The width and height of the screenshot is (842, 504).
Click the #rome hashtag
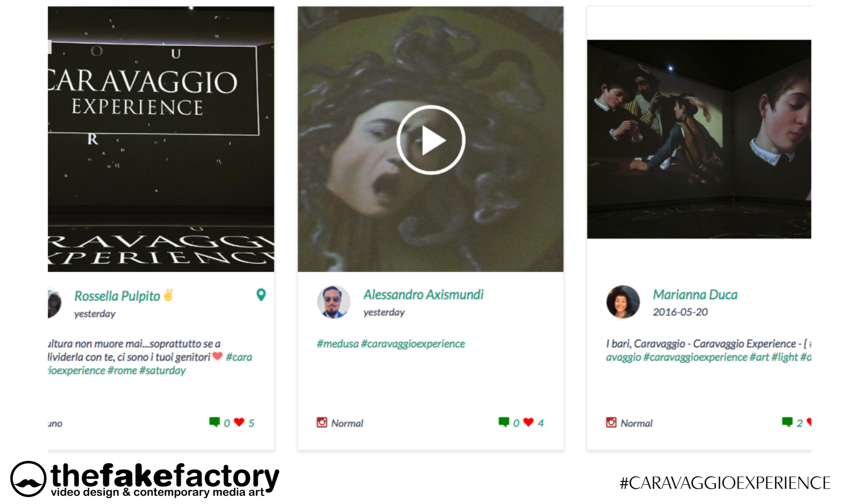[122, 370]
